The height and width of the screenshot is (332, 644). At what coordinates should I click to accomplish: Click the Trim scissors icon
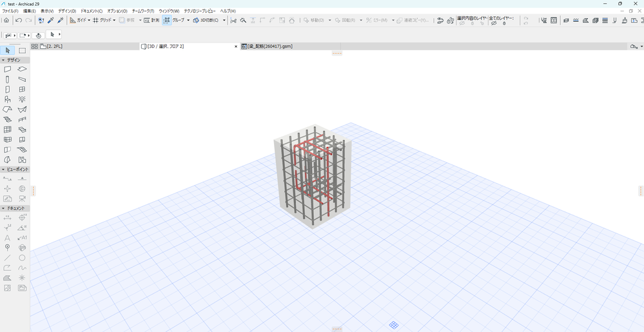click(x=233, y=20)
